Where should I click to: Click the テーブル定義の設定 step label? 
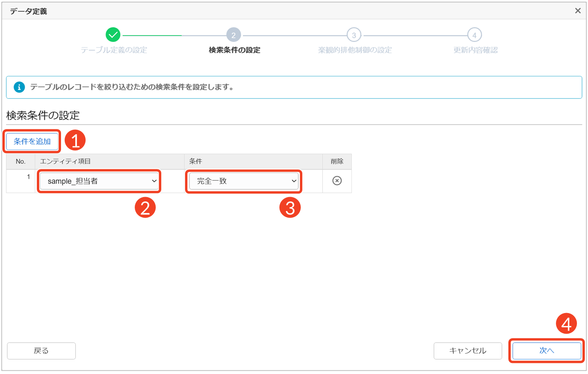point(114,50)
